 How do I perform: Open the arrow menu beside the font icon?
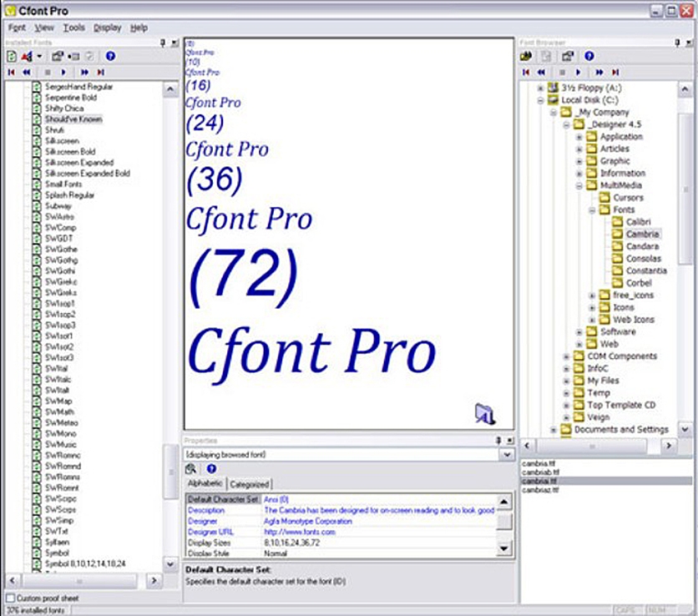coord(39,56)
